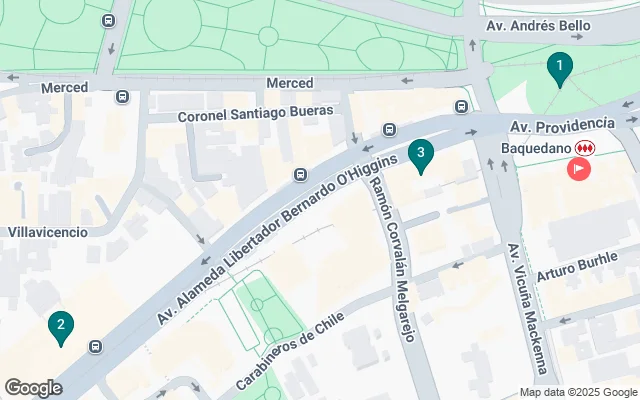
Task: Click bus stop icon beside marker 2
Action: tap(96, 347)
